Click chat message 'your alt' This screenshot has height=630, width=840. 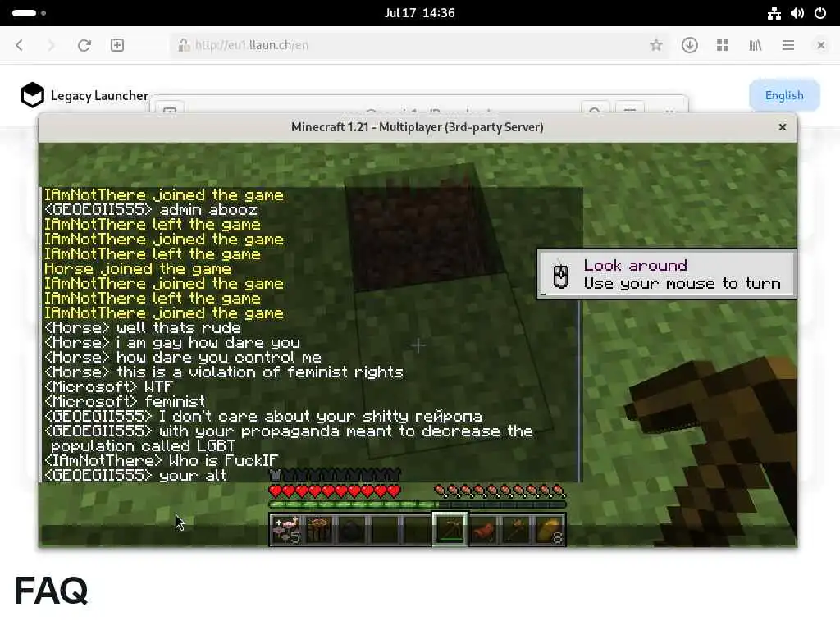coord(135,476)
